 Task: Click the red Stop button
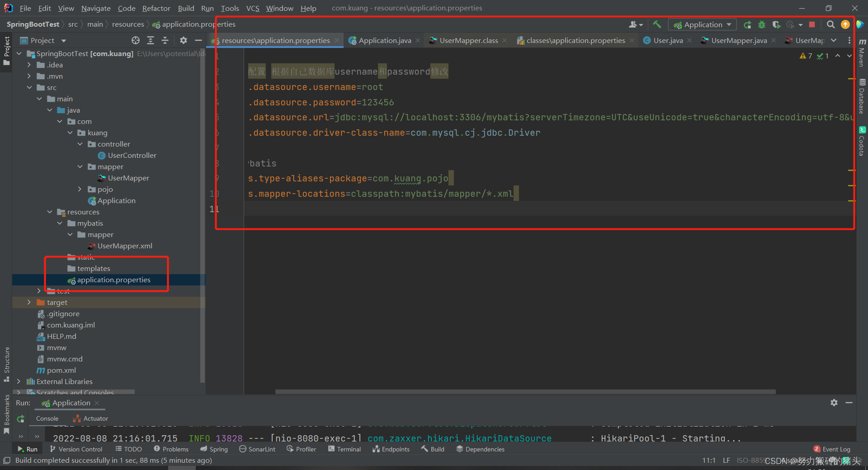[x=812, y=24]
